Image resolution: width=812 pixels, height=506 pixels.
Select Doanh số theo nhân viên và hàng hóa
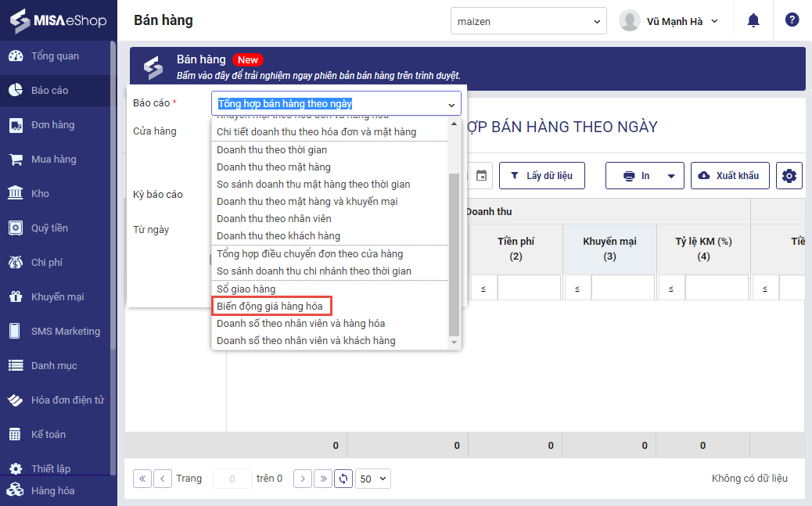point(301,323)
